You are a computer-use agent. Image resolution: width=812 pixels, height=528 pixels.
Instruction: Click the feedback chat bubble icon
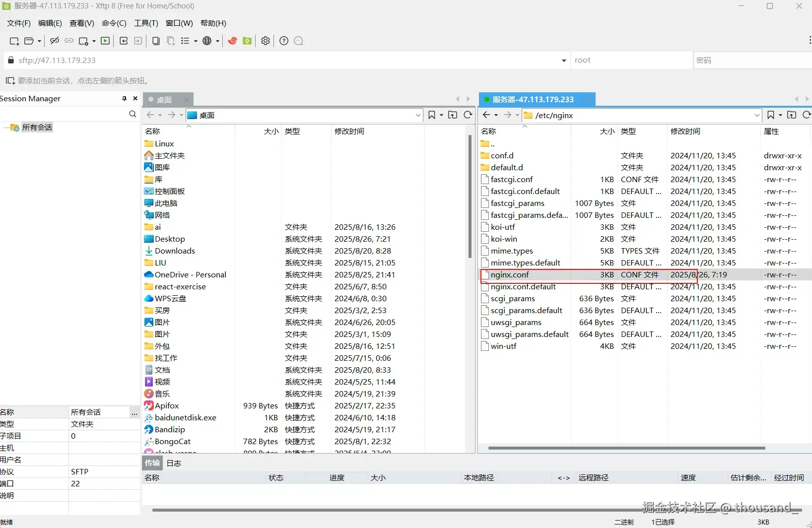tap(298, 41)
